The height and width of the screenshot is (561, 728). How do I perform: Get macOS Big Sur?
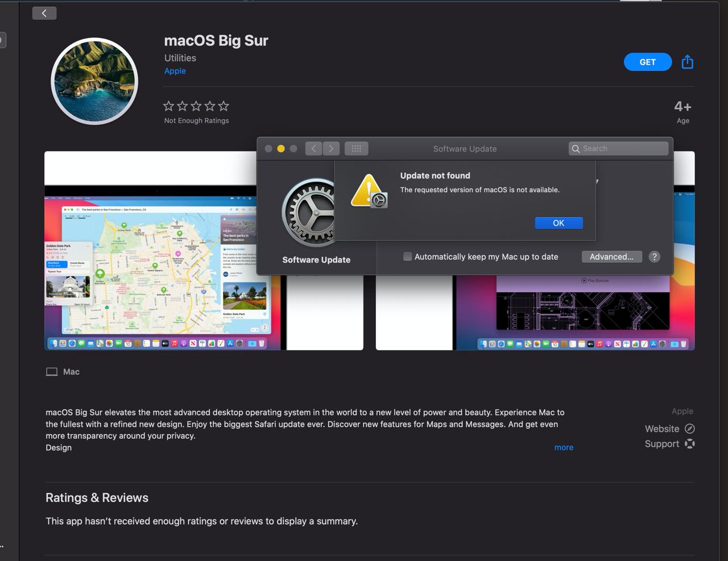coord(648,62)
